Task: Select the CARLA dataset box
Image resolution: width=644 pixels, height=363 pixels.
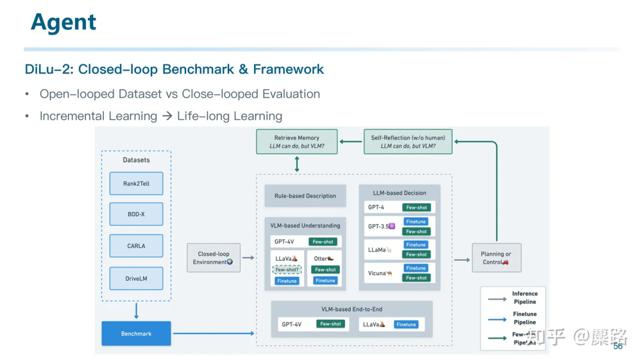Action: [137, 246]
